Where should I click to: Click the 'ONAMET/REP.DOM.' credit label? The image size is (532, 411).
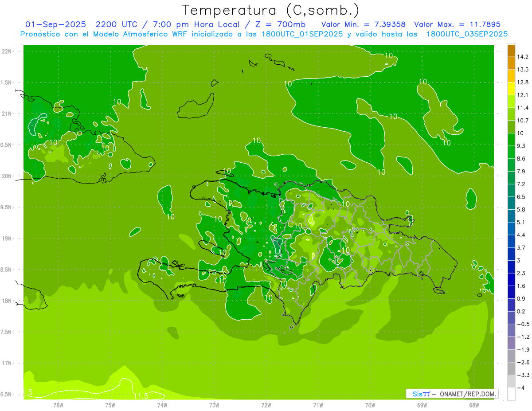(468, 394)
